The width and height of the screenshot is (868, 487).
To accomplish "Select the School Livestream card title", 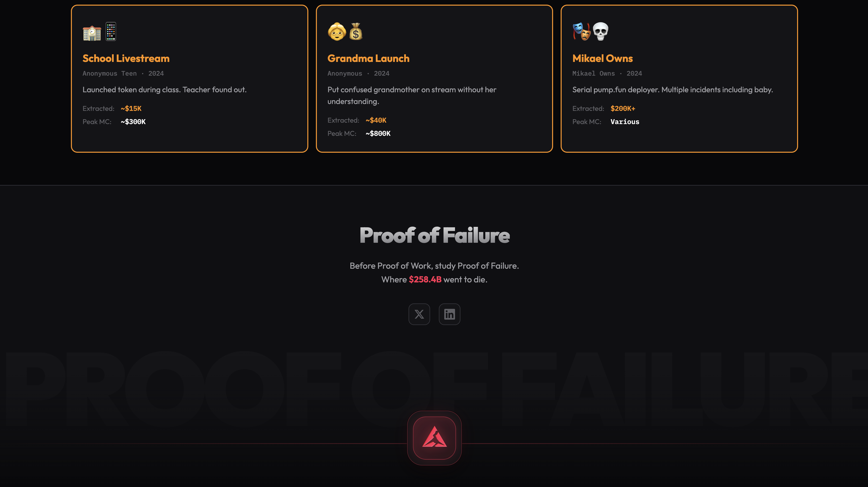I will click(x=126, y=58).
